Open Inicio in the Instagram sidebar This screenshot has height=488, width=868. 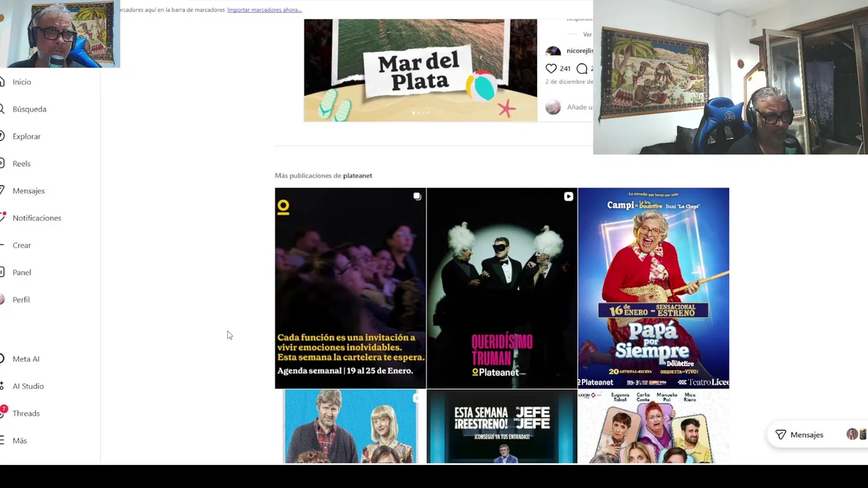(22, 82)
